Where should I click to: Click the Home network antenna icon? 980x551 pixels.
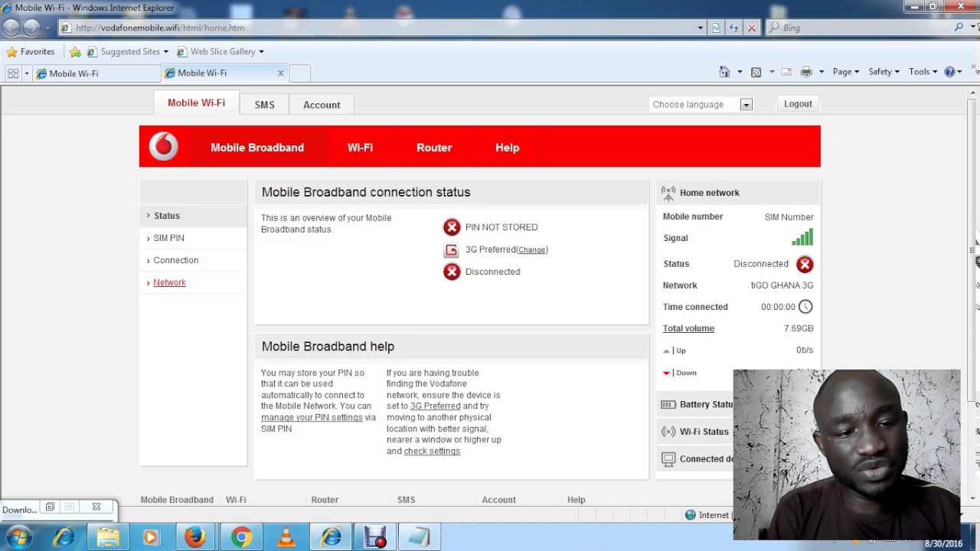[x=668, y=193]
